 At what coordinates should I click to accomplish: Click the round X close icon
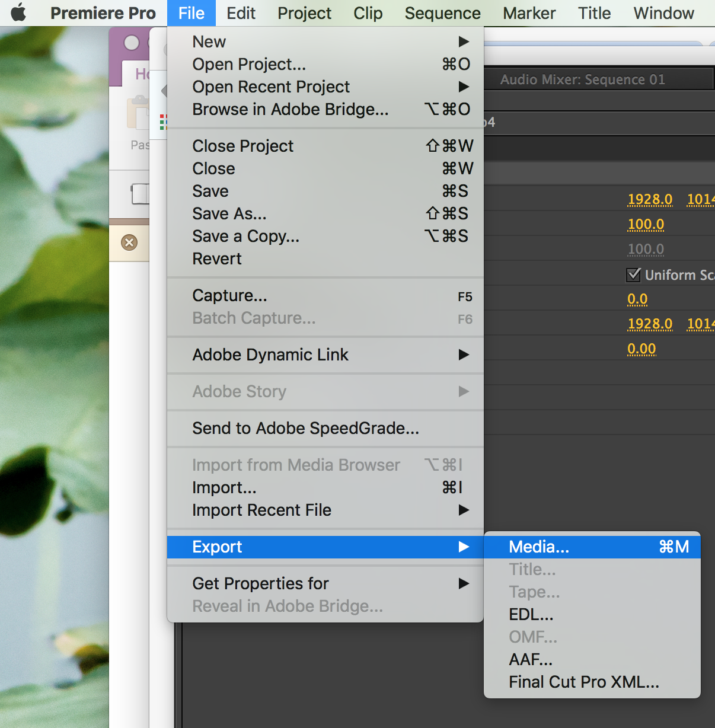[129, 242]
